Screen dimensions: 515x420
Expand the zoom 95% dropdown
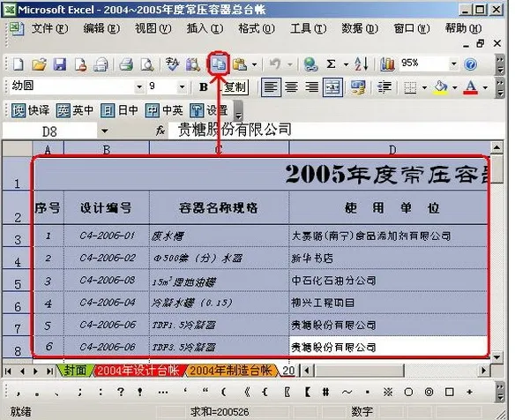(x=453, y=64)
